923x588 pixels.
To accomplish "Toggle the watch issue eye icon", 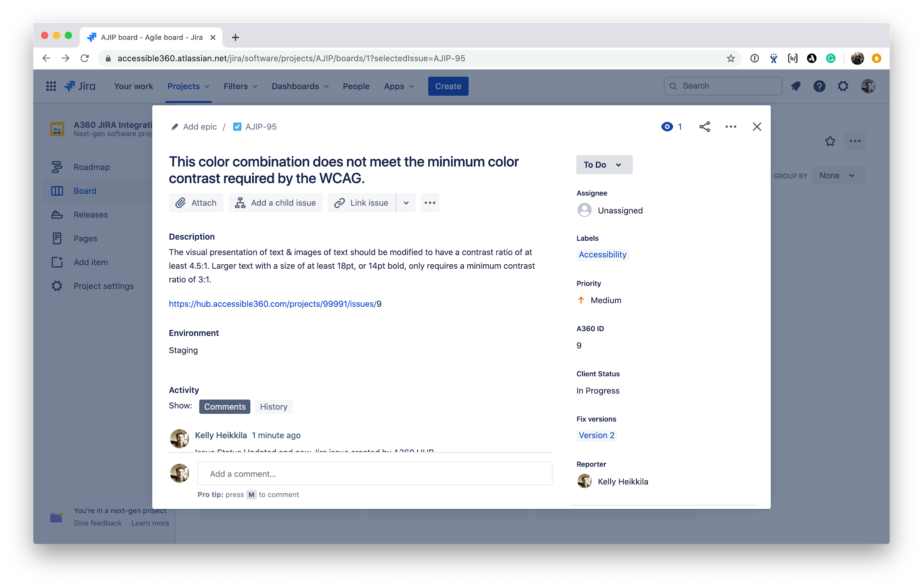I will 667,127.
